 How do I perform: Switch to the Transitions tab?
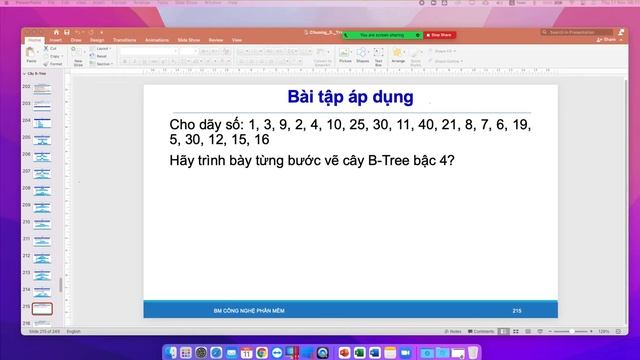(x=124, y=40)
